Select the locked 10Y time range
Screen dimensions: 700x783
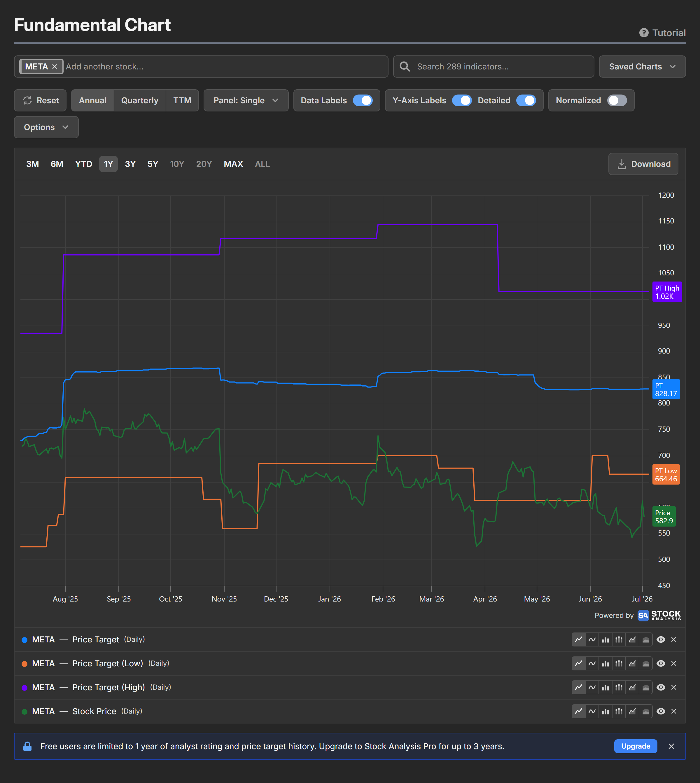177,164
